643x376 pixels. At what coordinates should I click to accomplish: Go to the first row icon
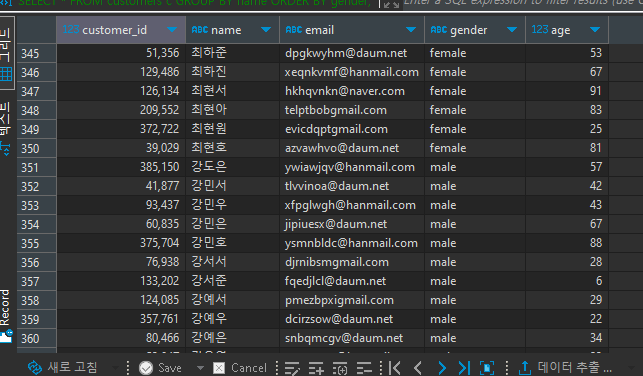coord(394,368)
